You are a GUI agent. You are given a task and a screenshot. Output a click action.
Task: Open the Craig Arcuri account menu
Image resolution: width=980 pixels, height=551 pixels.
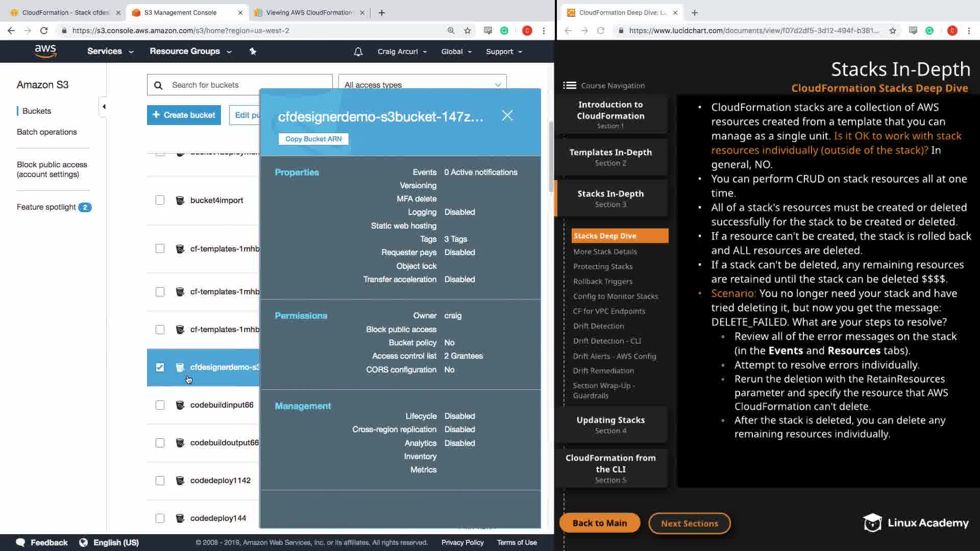point(402,52)
